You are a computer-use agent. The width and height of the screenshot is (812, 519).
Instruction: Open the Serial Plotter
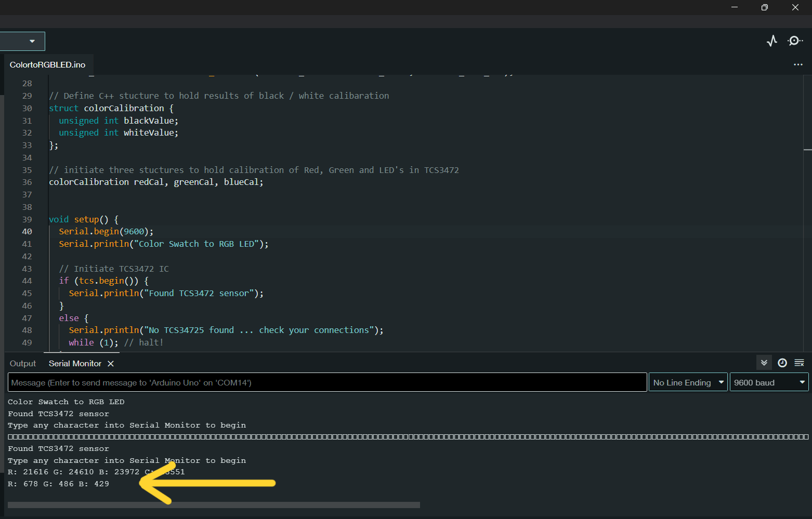(772, 41)
